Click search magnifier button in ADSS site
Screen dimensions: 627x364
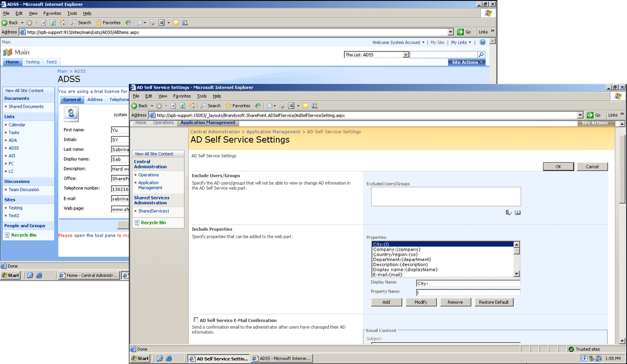click(481, 55)
